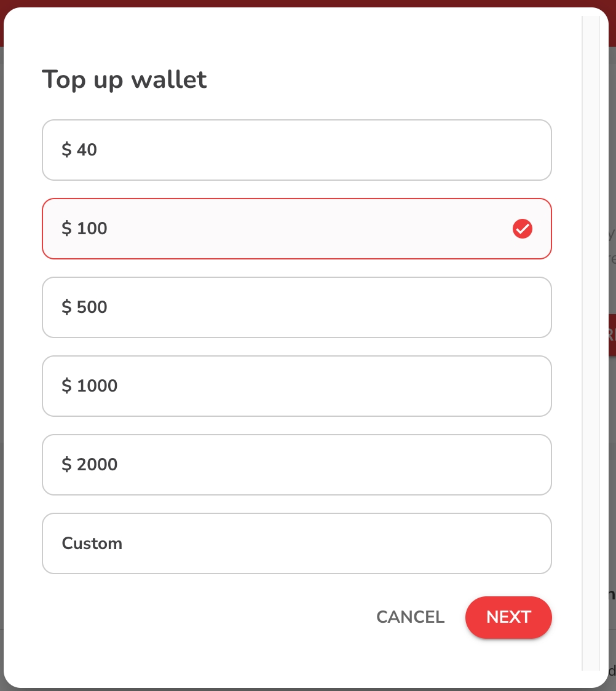Click the Top up wallet heading
Viewport: 616px width, 691px height.
(x=124, y=80)
